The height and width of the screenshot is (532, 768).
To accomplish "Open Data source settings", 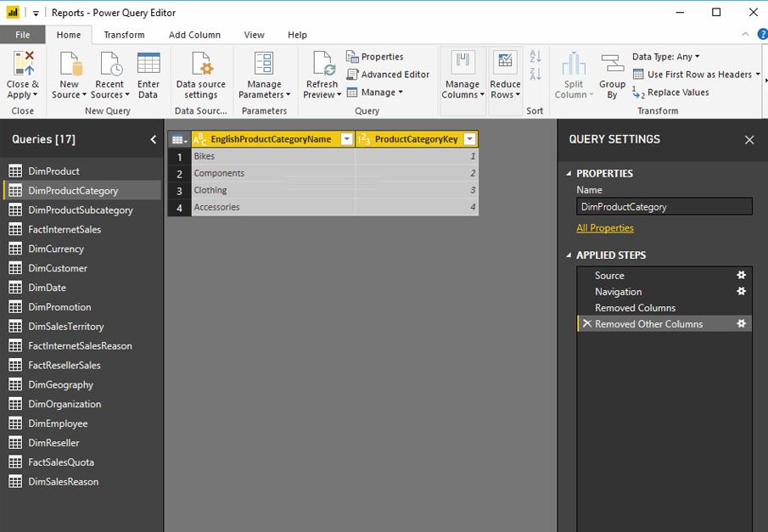I will point(201,64).
